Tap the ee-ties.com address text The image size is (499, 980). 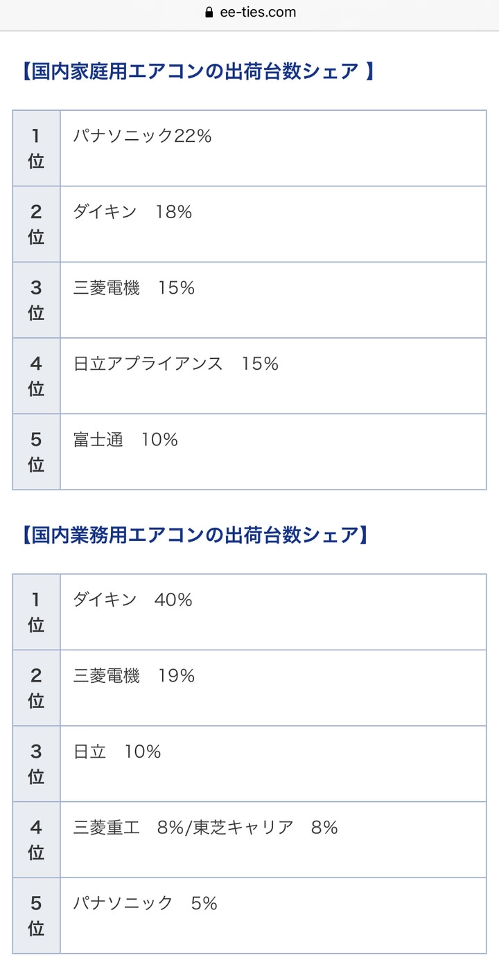256,12
